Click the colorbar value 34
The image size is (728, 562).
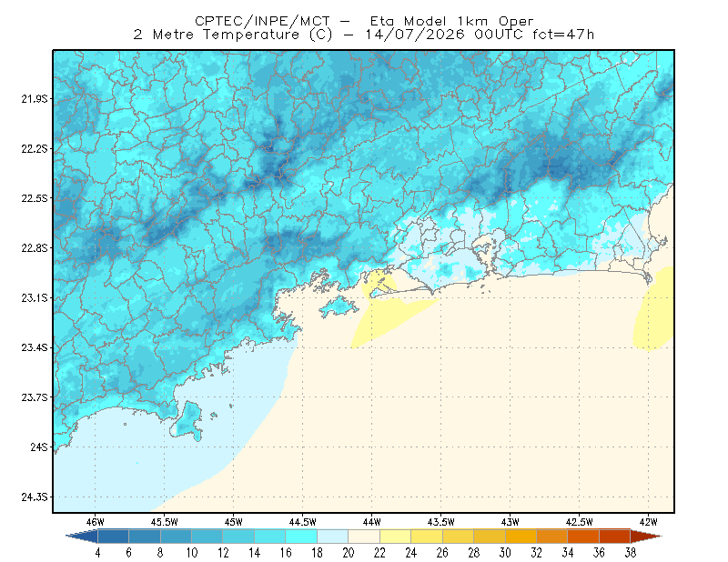[x=568, y=553]
